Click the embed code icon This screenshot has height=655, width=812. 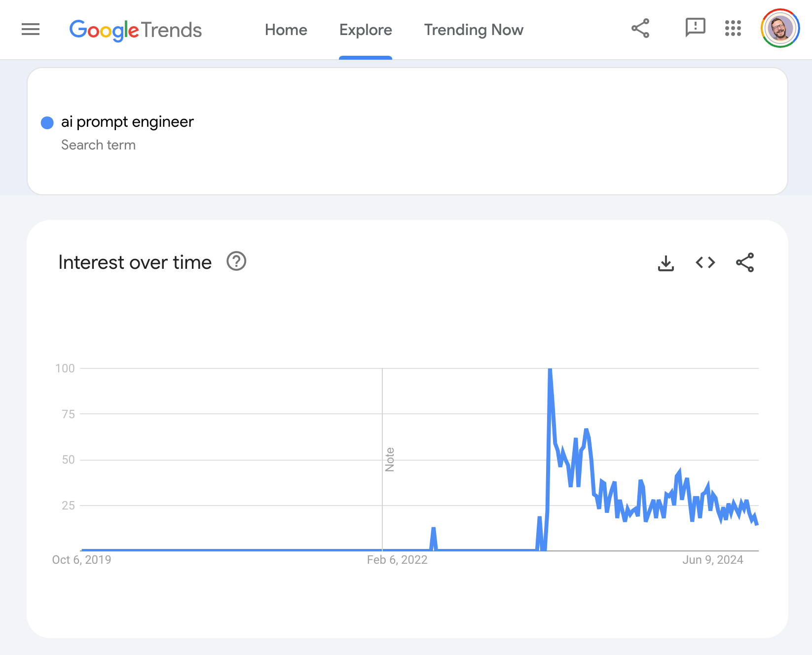pyautogui.click(x=705, y=262)
